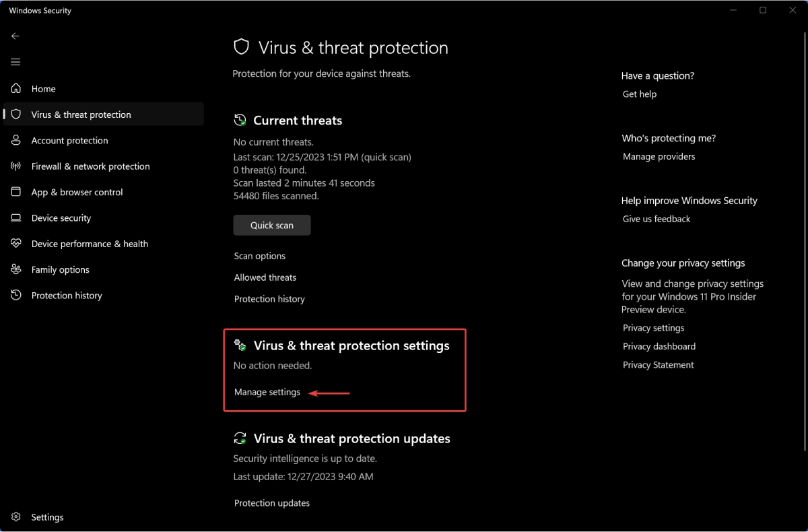Select the Device security laptop icon
Viewport: 808px width, 532px height.
(16, 218)
